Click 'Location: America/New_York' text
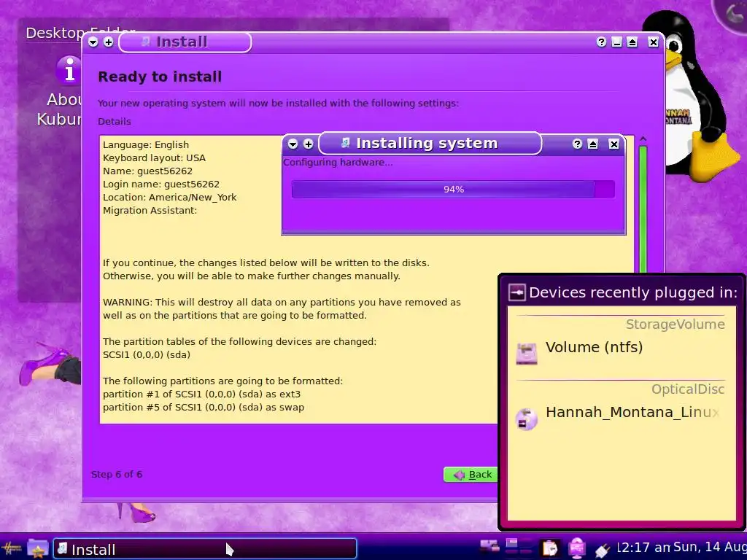 (169, 197)
